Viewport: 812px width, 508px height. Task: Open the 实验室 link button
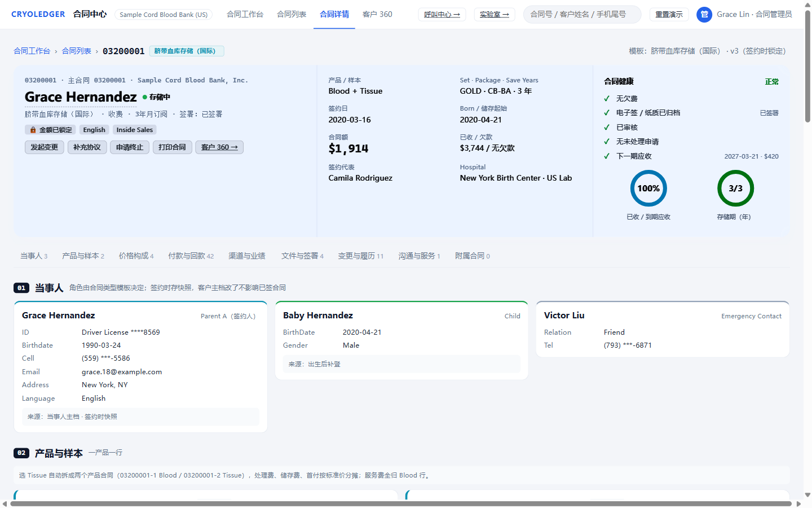495,14
